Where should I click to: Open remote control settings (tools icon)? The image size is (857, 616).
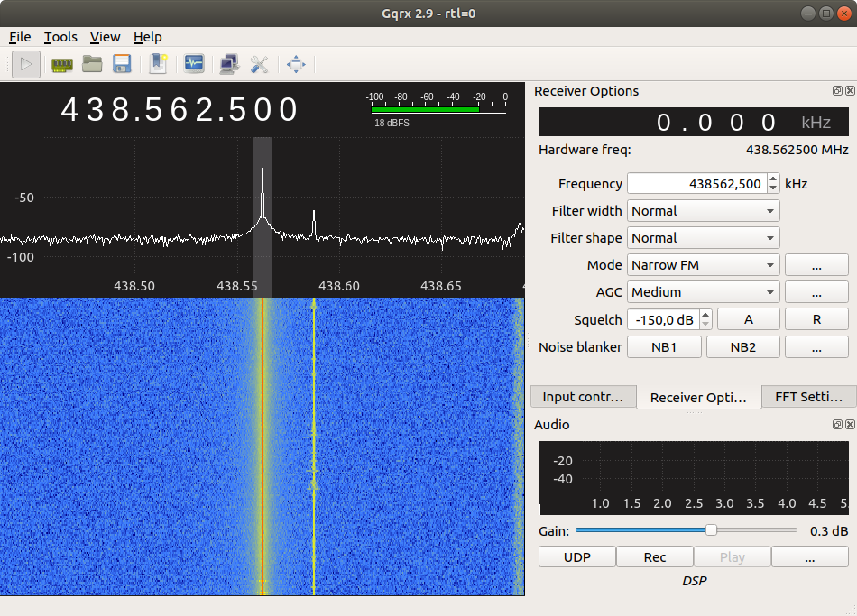259,65
